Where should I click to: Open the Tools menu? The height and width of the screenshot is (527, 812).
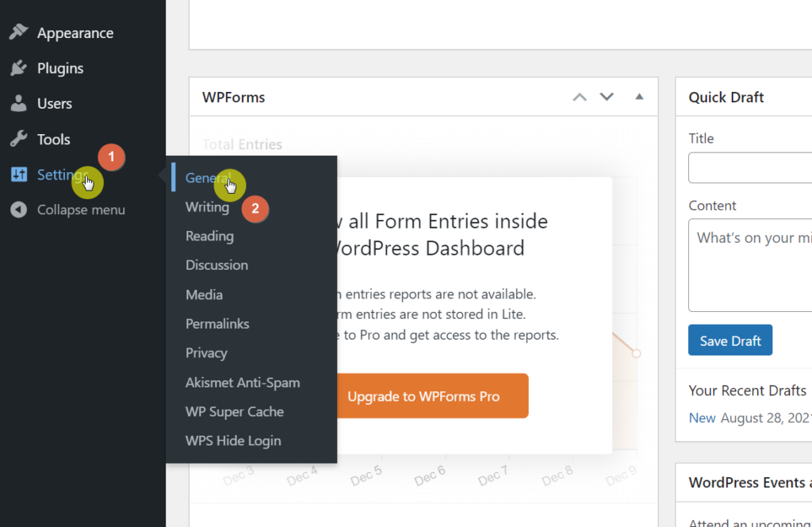pos(53,140)
